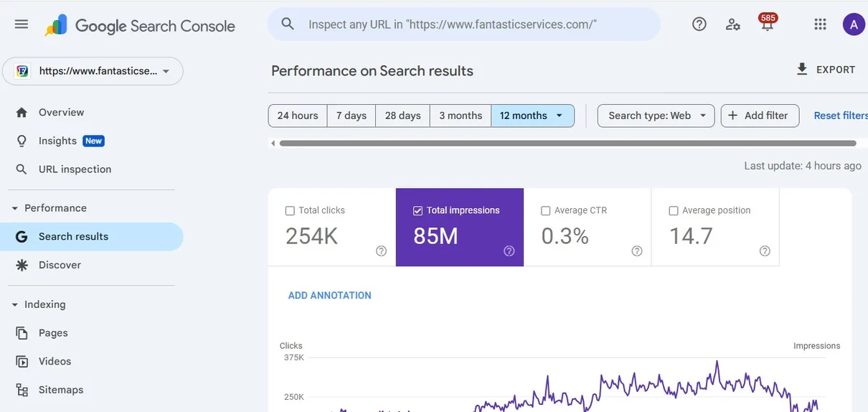Click the plus icon on Add filter
The width and height of the screenshot is (868, 412).
pyautogui.click(x=732, y=116)
